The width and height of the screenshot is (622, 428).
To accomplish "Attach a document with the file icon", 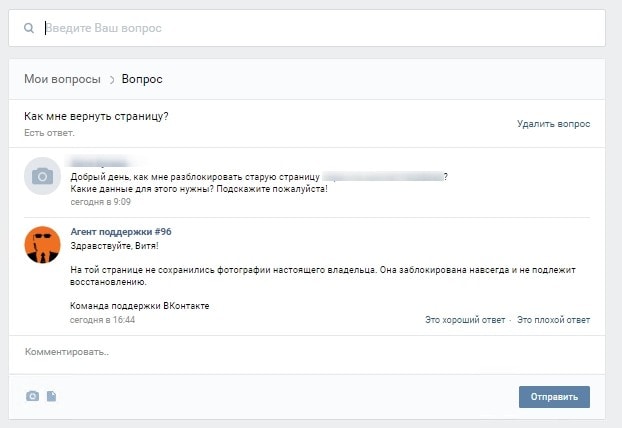I will click(x=51, y=396).
